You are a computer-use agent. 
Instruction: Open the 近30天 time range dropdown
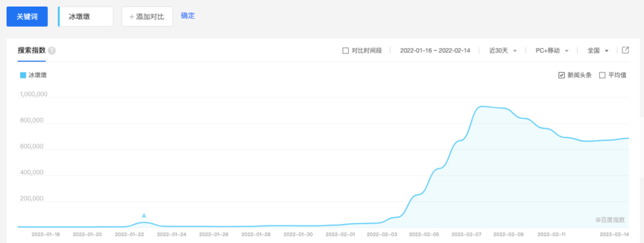click(x=503, y=51)
